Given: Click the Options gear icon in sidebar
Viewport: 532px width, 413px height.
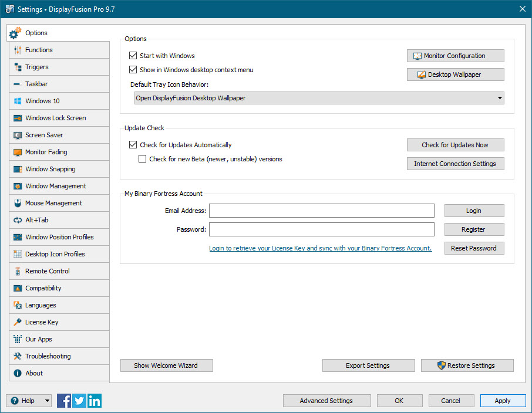Looking at the screenshot, I should (x=15, y=33).
